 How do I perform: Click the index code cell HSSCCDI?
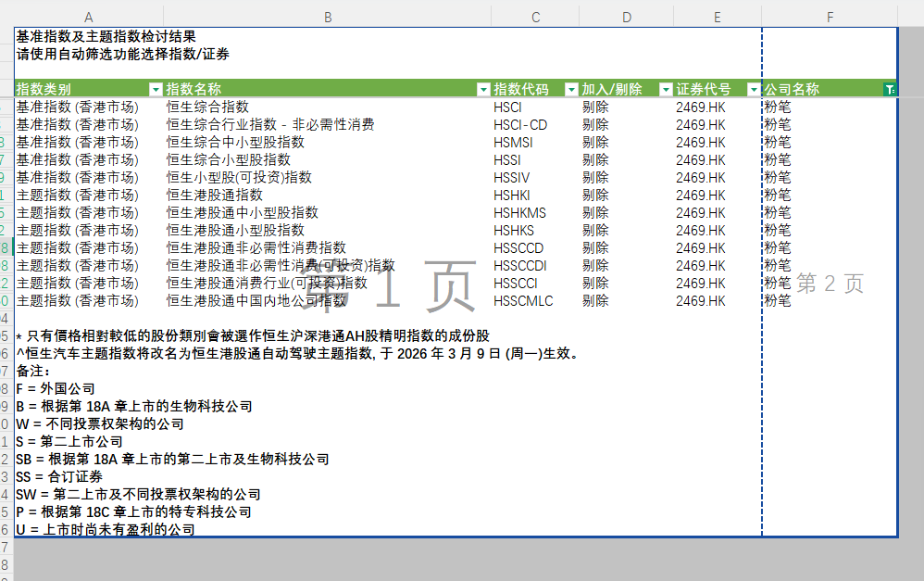[x=520, y=266]
